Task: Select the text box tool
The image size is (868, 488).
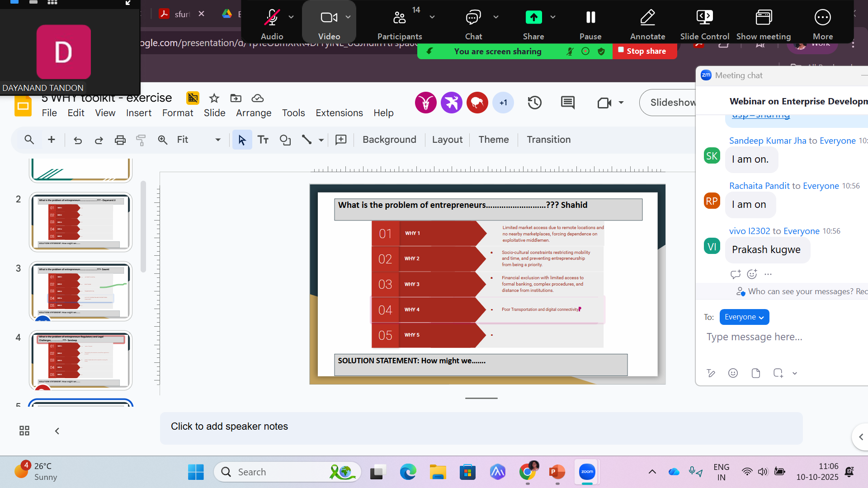Action: pos(263,140)
